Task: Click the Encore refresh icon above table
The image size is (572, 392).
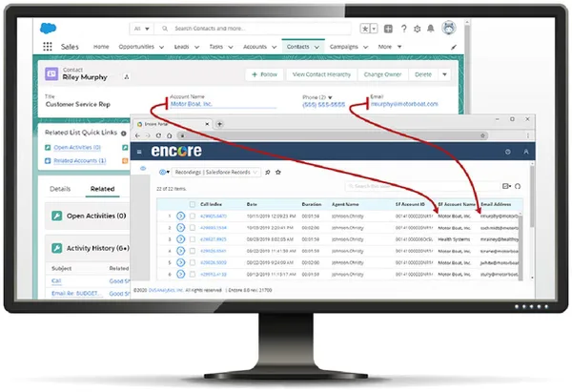Action: click(x=518, y=186)
